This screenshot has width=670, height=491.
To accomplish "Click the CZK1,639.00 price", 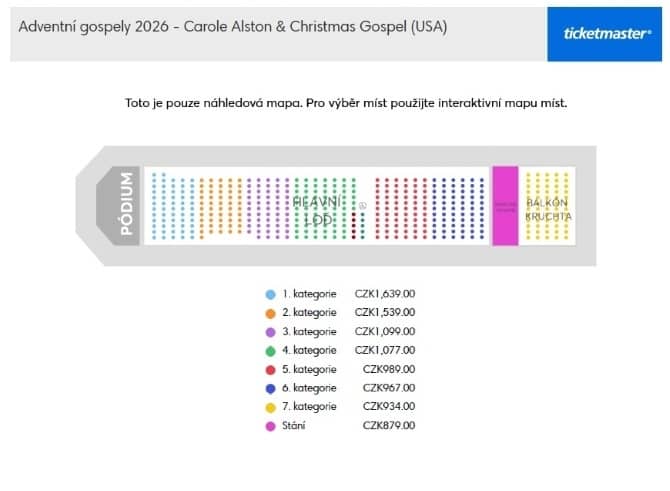I will pyautogui.click(x=385, y=294).
